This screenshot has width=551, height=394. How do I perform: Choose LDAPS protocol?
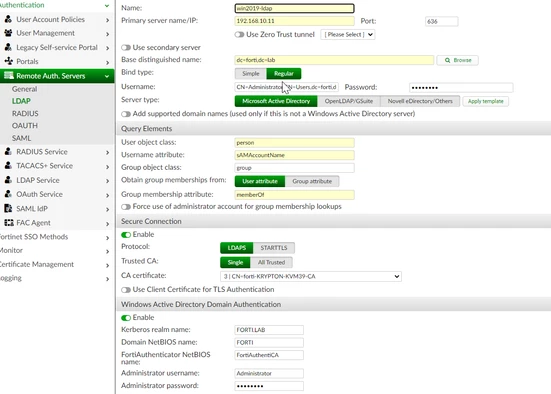coord(236,248)
